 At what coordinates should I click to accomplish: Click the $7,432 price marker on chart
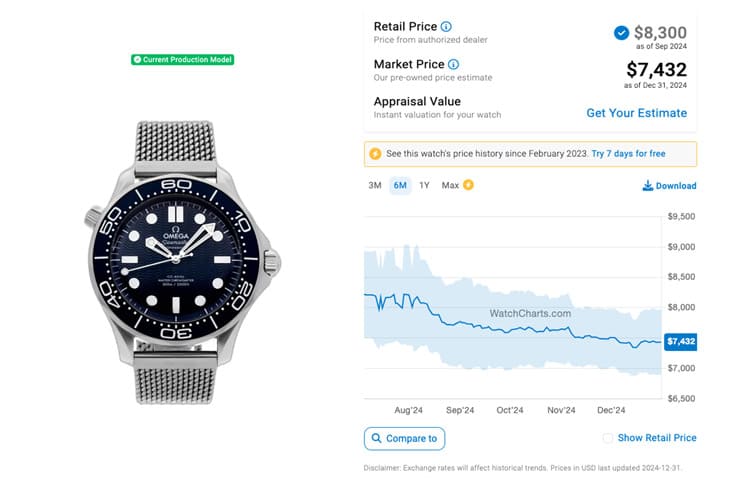[680, 341]
